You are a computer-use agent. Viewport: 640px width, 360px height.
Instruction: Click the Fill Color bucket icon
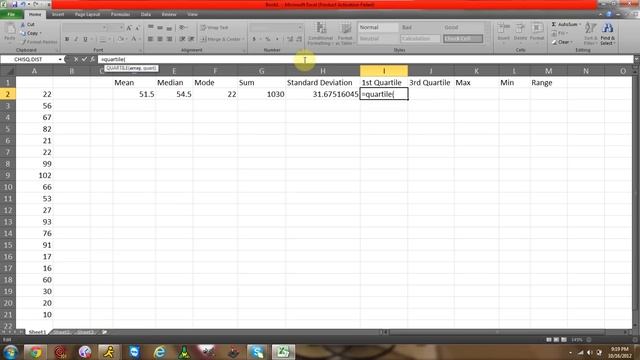click(120, 39)
